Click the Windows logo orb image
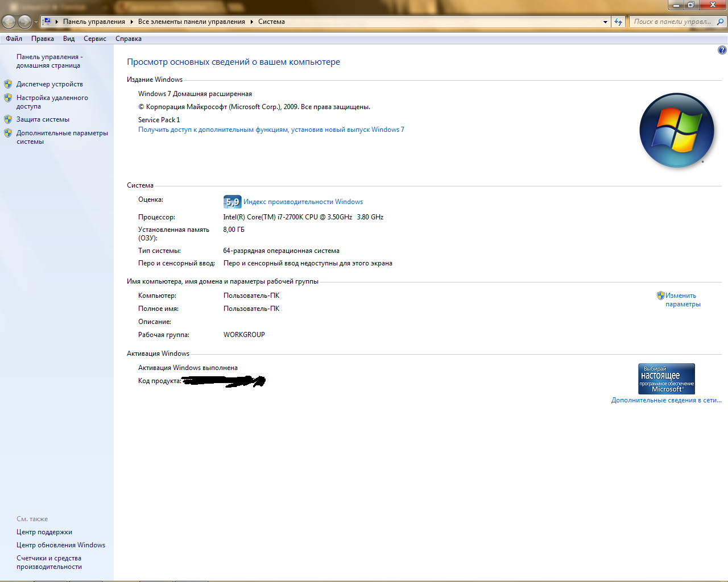The image size is (728, 582). 677,130
